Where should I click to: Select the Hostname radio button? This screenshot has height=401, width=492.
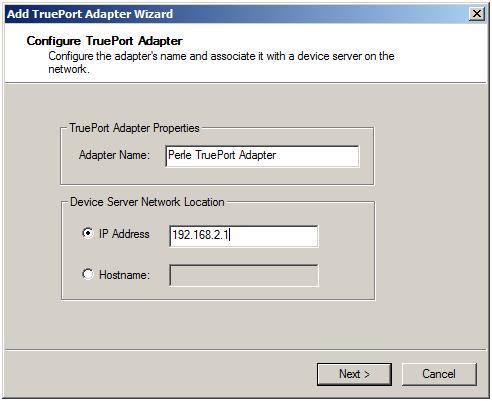(x=87, y=274)
